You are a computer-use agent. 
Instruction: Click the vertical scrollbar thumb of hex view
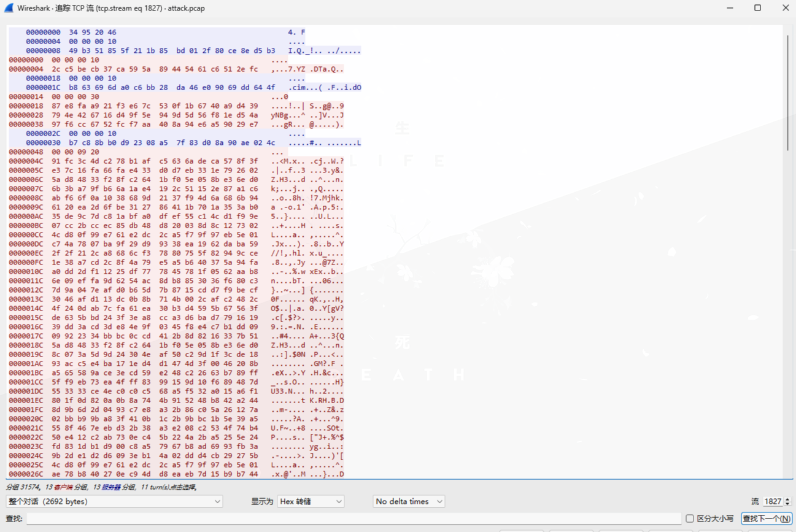coord(787,92)
